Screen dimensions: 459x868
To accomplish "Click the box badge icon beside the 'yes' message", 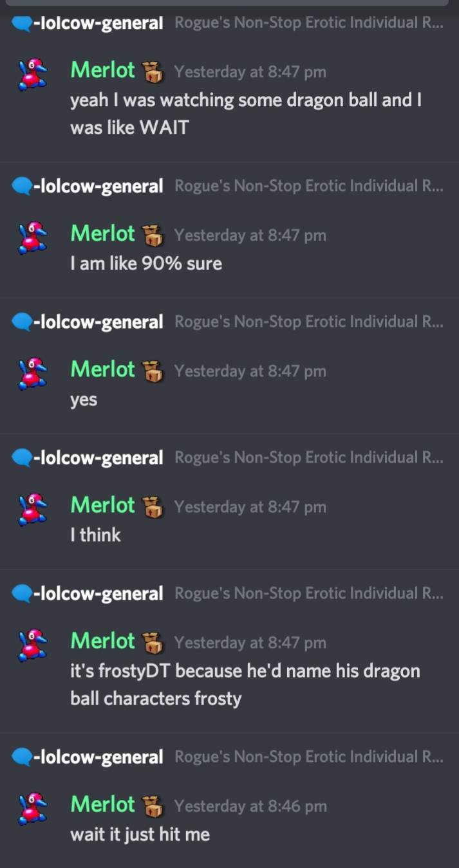I will pyautogui.click(x=152, y=371).
